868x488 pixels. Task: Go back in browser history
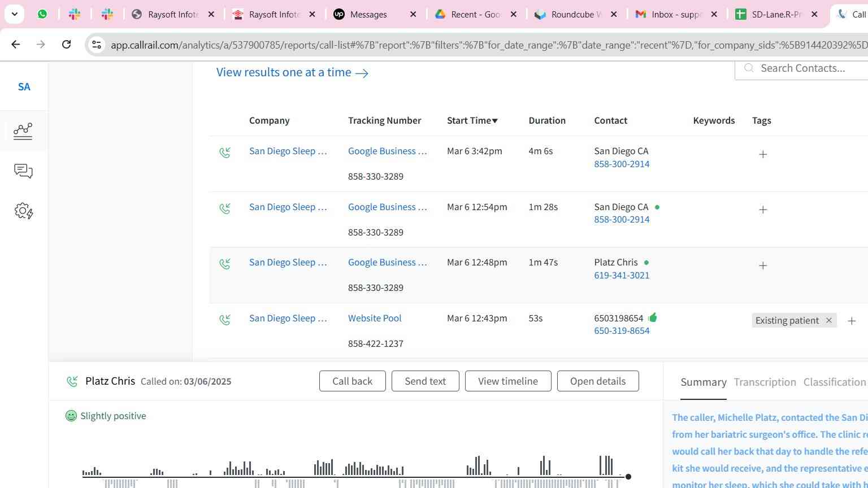click(x=15, y=44)
